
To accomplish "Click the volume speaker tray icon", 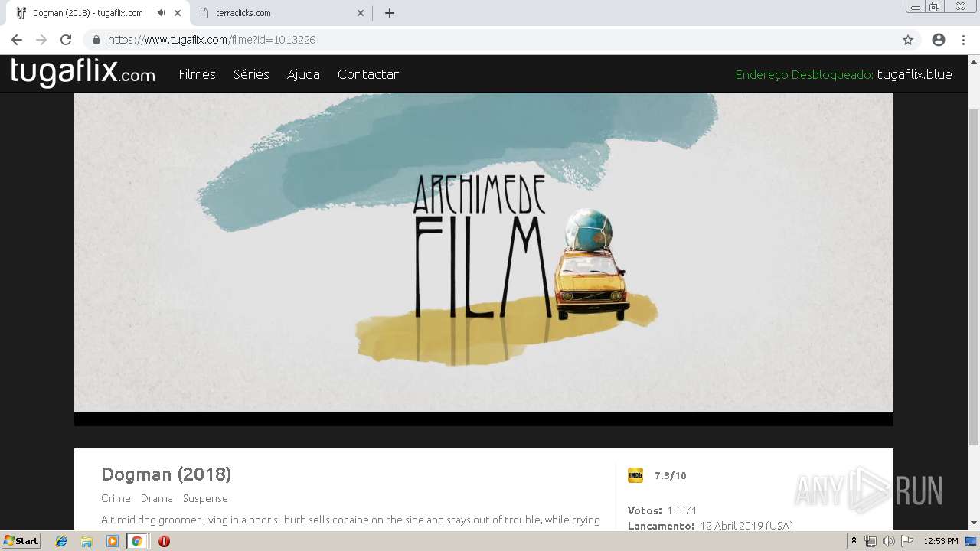I will 889,541.
